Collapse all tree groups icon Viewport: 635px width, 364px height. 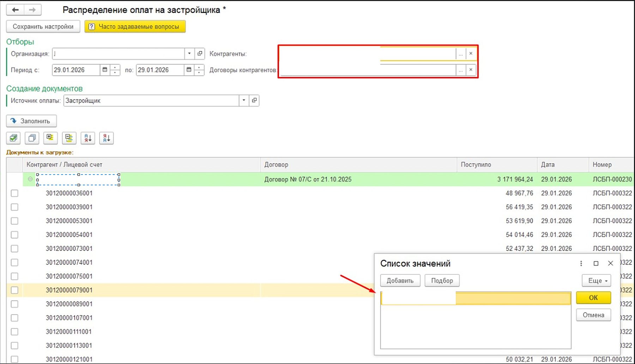69,138
